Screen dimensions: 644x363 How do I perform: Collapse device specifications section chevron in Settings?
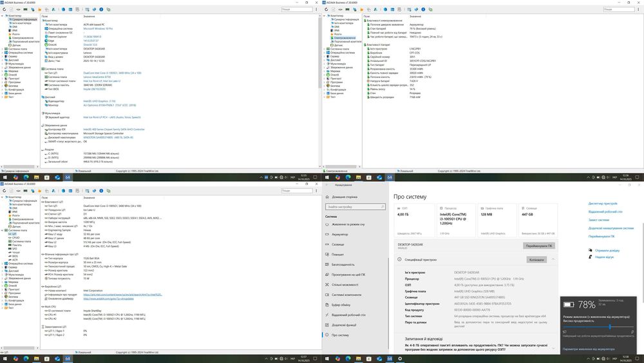point(553,259)
